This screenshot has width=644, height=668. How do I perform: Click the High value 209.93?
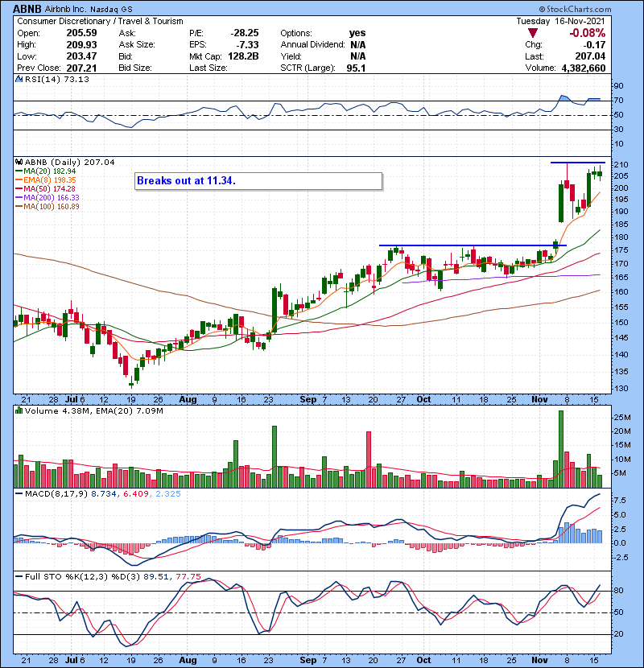81,45
